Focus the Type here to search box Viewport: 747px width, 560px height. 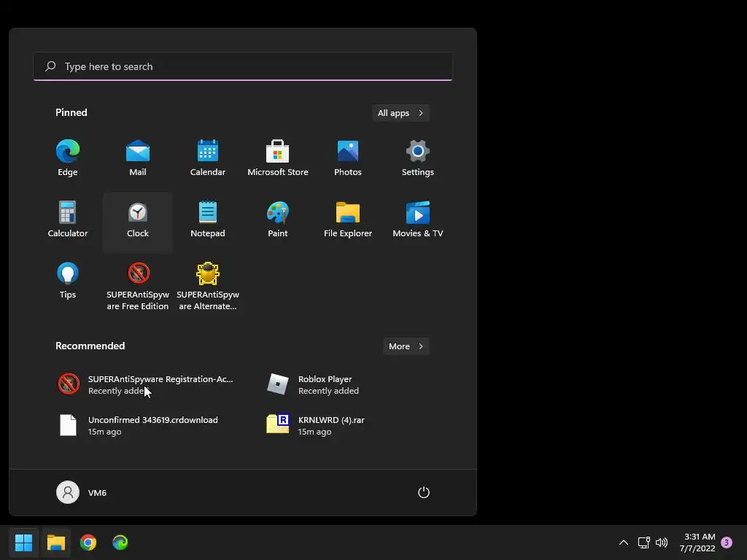tap(243, 66)
